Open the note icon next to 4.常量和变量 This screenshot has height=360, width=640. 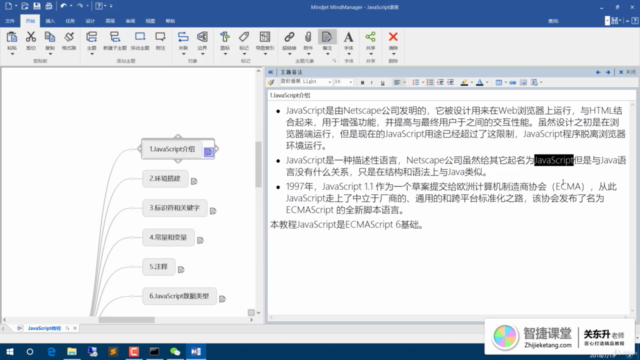(x=200, y=240)
